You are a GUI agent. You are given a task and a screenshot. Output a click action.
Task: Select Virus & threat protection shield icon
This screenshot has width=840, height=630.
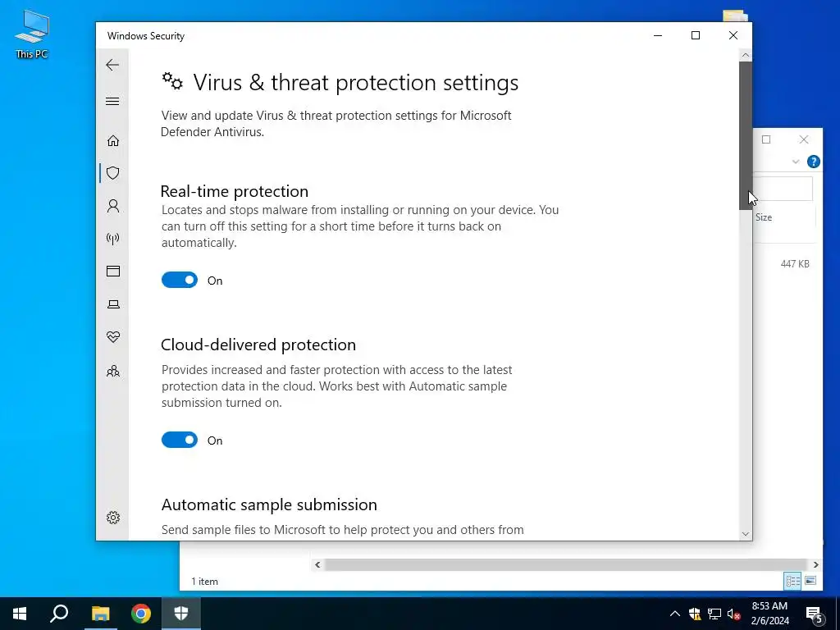113,173
